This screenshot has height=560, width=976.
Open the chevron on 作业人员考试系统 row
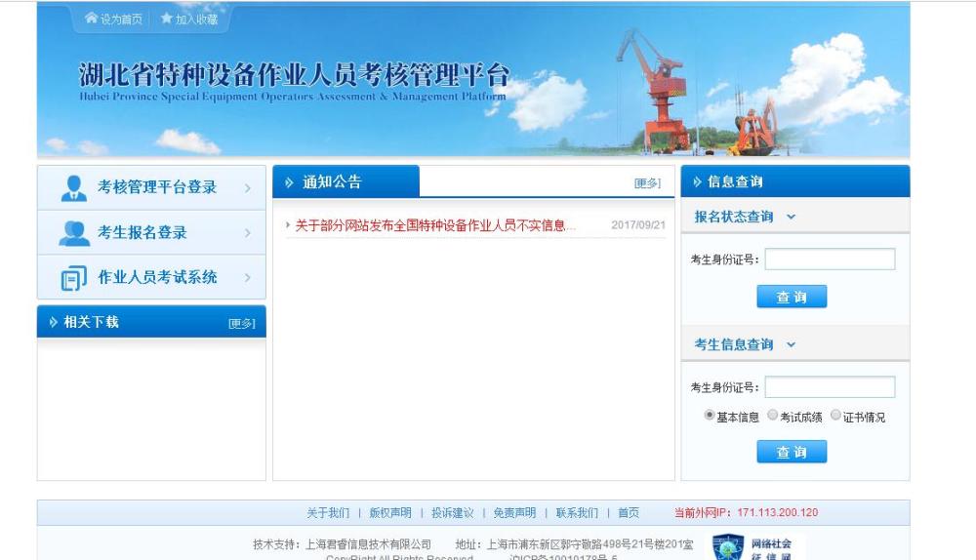coord(248,277)
